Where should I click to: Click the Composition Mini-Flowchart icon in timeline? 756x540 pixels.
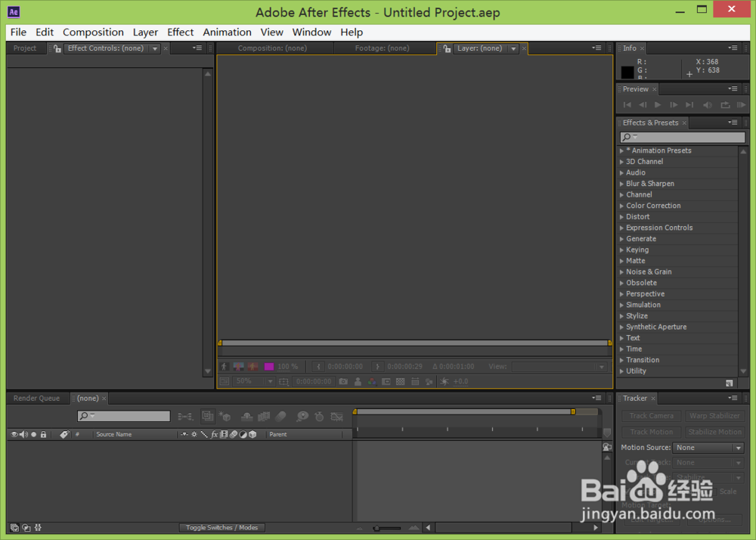pos(186,417)
